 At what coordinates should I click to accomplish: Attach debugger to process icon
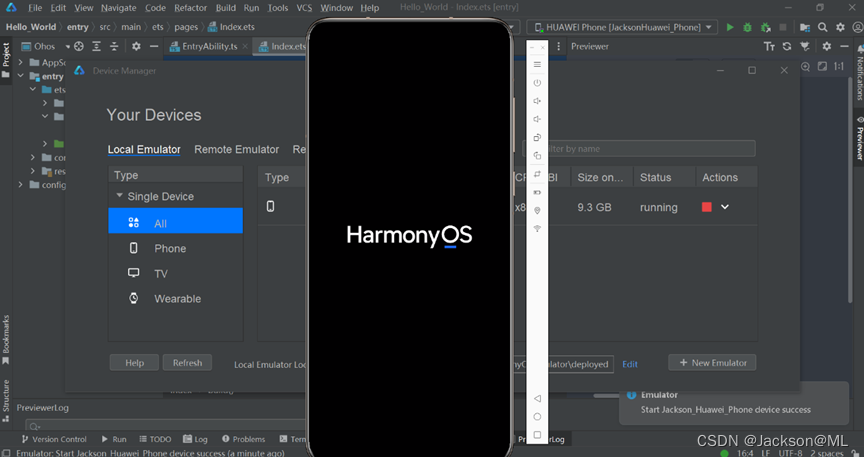(x=765, y=27)
